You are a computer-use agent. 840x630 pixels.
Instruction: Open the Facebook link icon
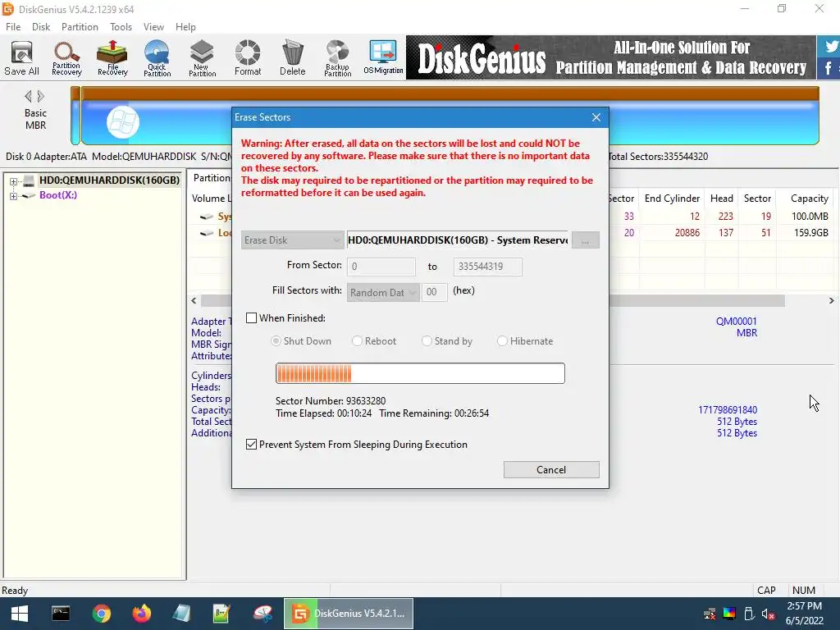[829, 69]
